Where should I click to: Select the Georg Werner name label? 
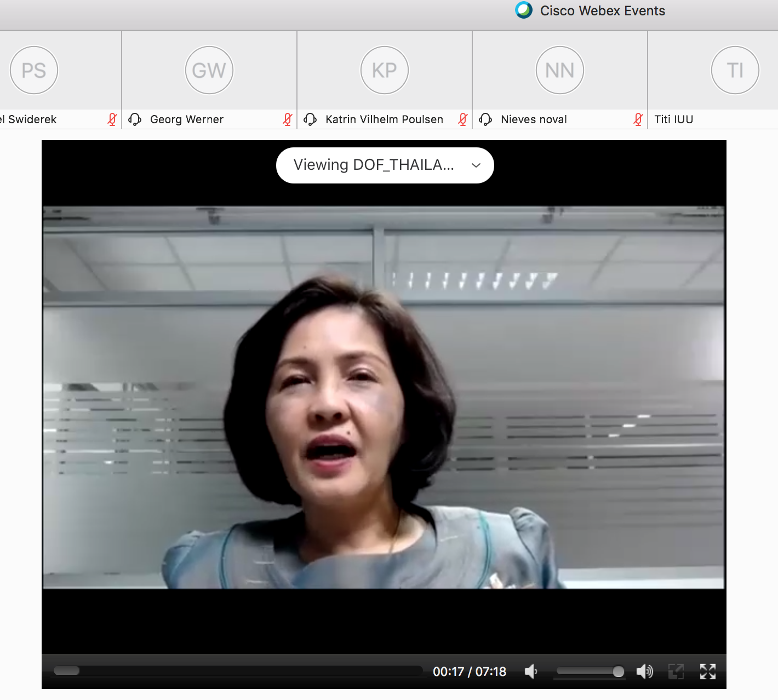tap(187, 119)
